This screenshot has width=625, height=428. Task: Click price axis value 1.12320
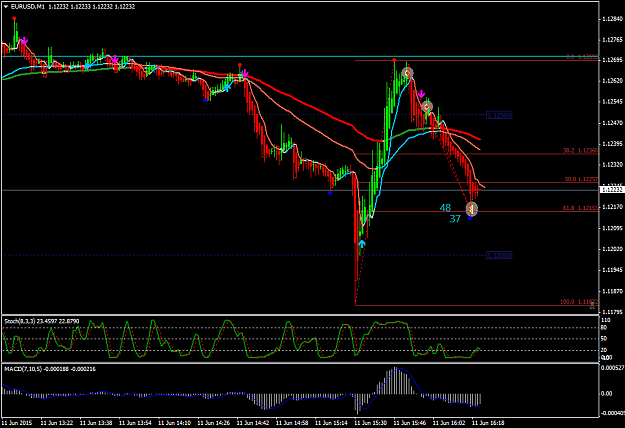(x=612, y=165)
